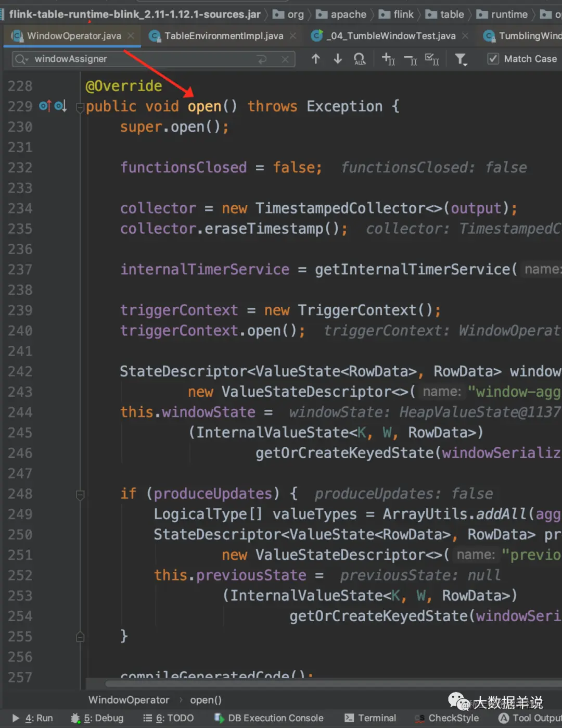The width and height of the screenshot is (562, 728).
Task: Click super.open() on line 230
Action: tap(170, 127)
